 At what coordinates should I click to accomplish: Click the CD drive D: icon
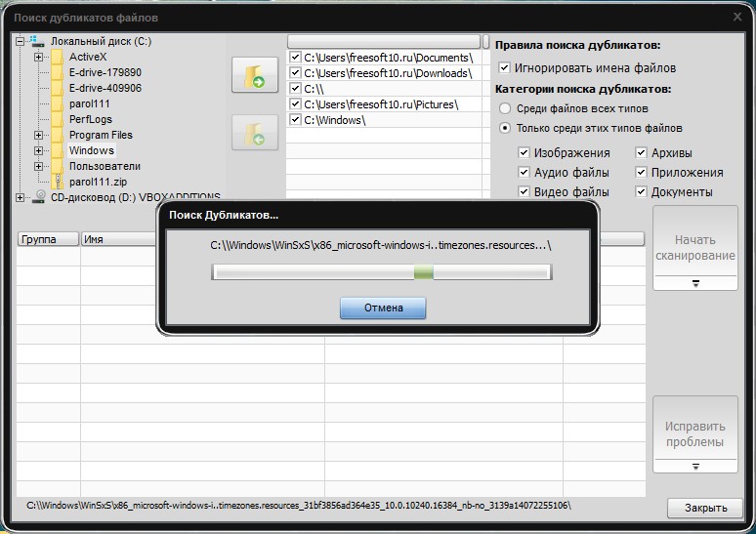pyautogui.click(x=39, y=196)
